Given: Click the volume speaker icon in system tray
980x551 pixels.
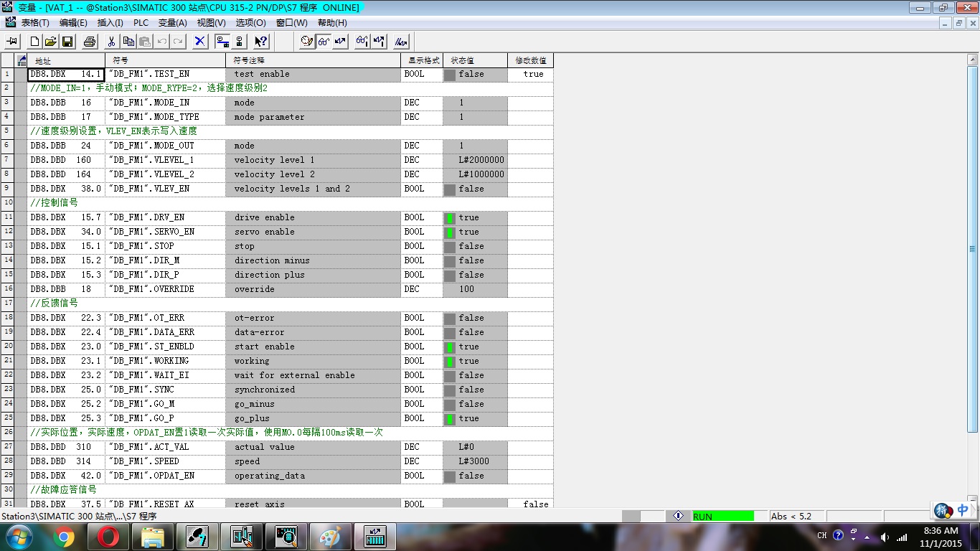Looking at the screenshot, I should coord(884,537).
